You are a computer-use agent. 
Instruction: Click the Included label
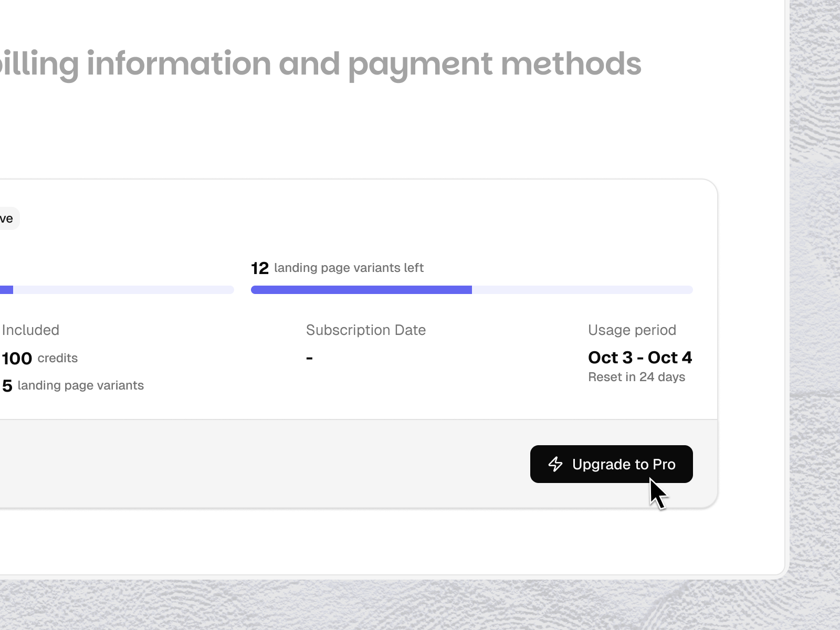click(30, 330)
